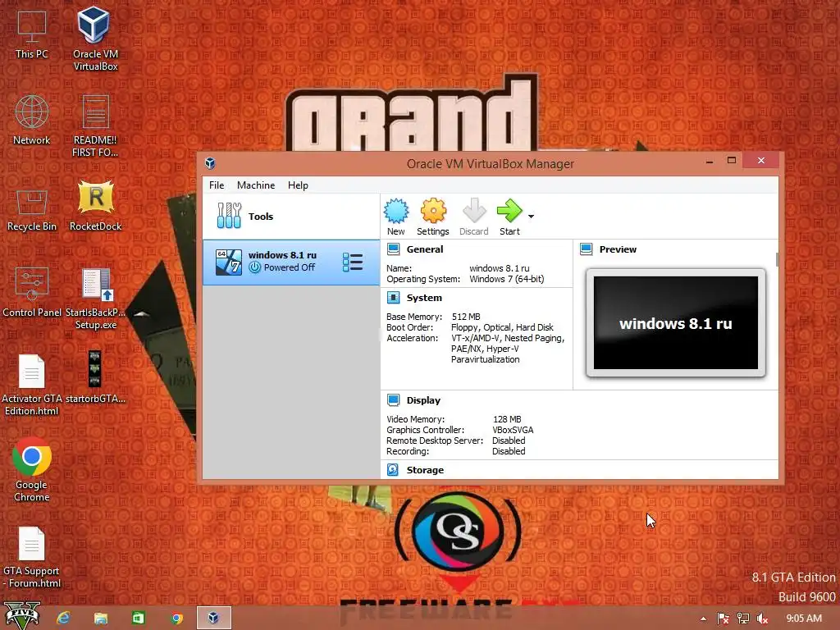Select the startorbGTA desktop file icon
This screenshot has width=840, height=630.
coord(95,377)
